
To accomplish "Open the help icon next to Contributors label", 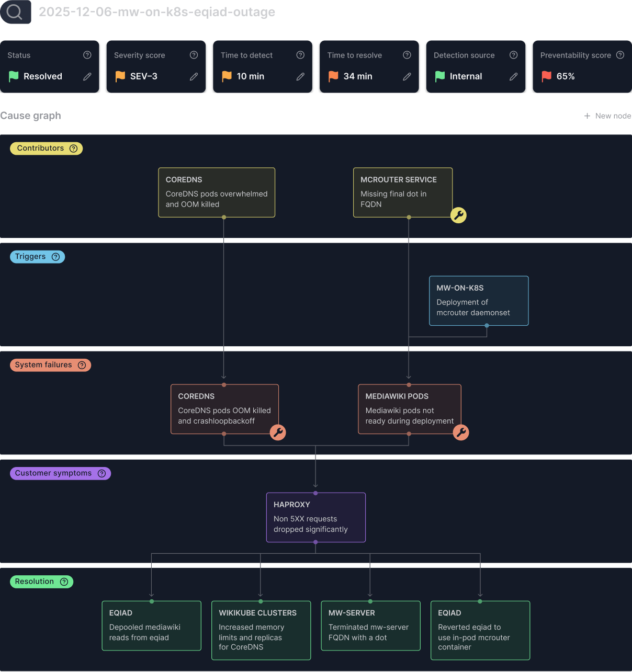I will [73, 149].
